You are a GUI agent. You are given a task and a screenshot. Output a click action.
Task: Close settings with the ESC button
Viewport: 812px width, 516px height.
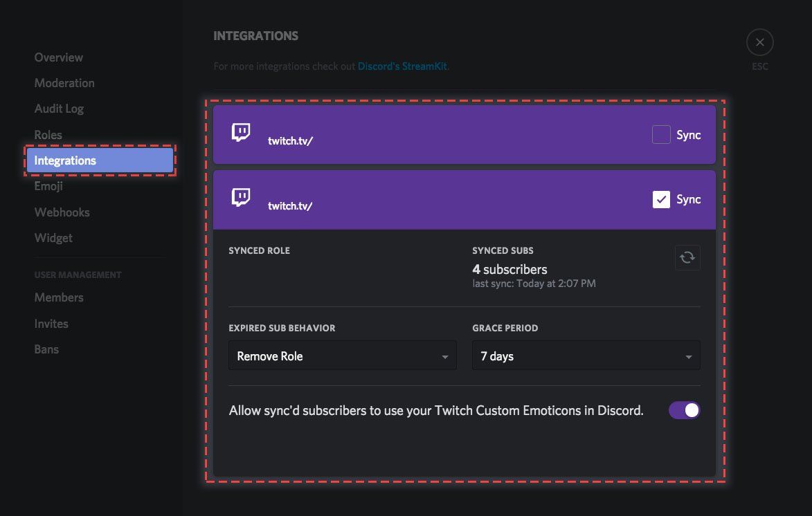click(759, 42)
